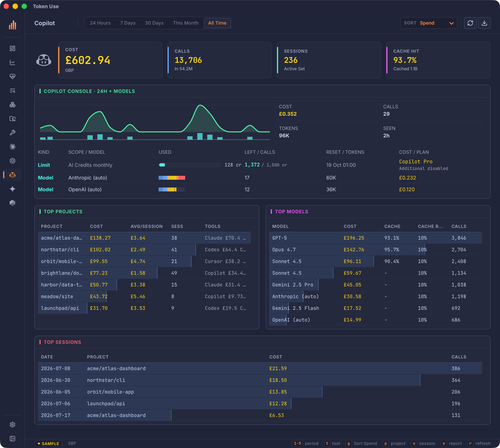Click the download export icon button
Image resolution: width=500 pixels, height=448 pixels.
click(x=484, y=23)
